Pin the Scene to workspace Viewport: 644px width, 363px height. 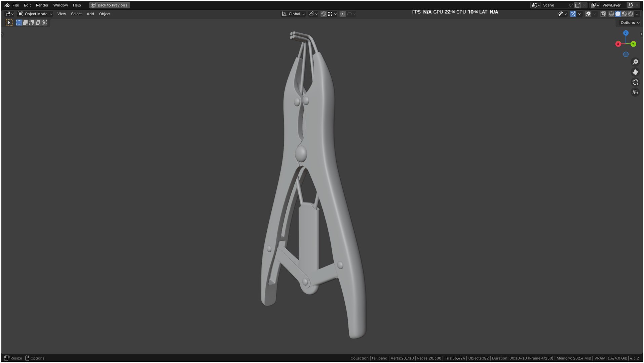570,5
